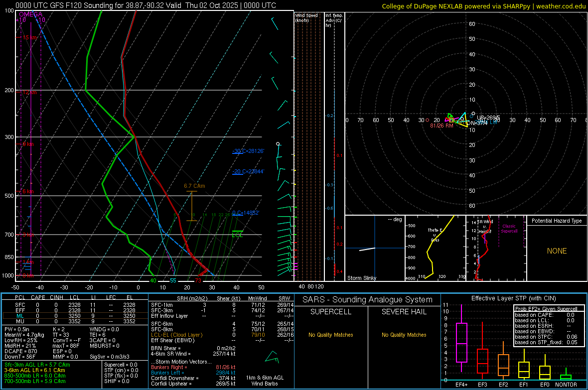The image size is (588, 390).
Task: Click the 15 km height marker
Action: [30, 37]
